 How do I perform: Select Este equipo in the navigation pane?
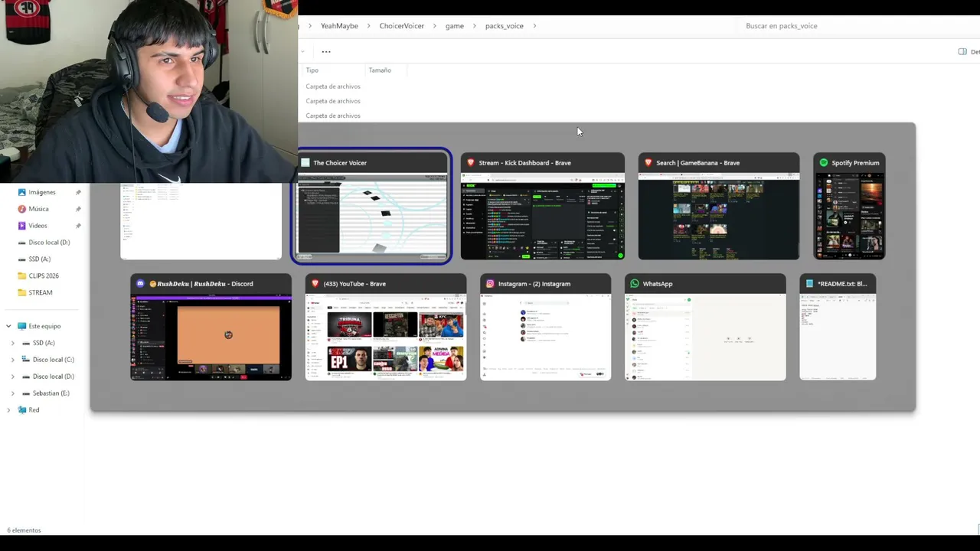[44, 326]
